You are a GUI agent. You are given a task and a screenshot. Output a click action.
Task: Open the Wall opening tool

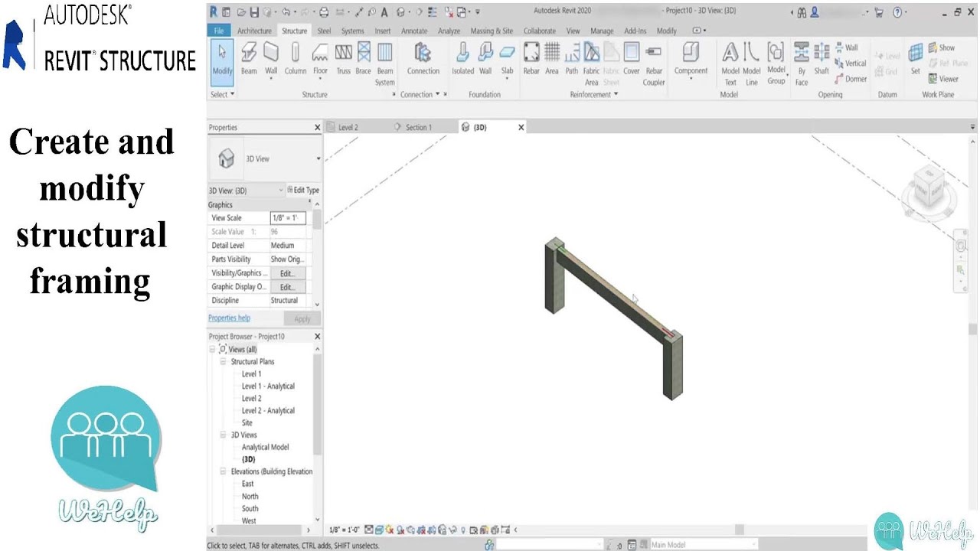(x=847, y=47)
